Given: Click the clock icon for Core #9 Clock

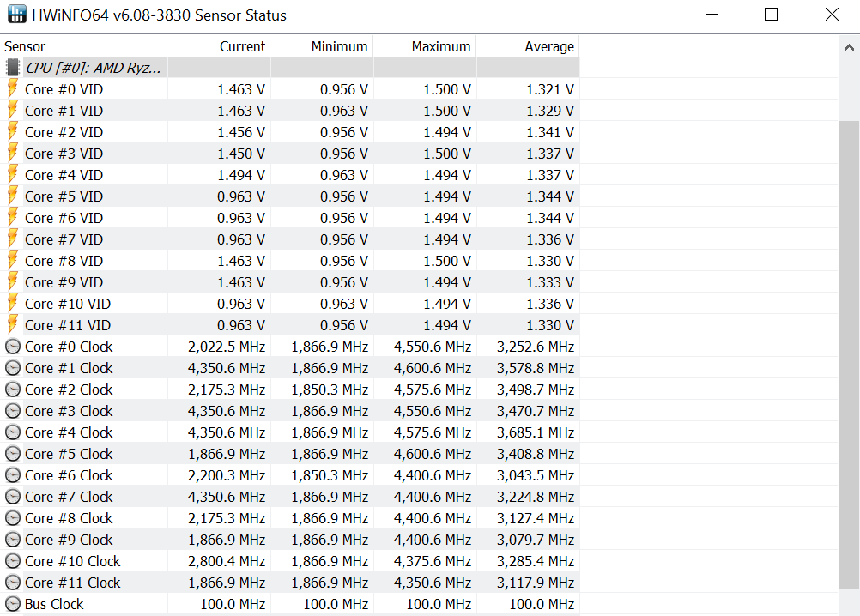Looking at the screenshot, I should coord(13,540).
